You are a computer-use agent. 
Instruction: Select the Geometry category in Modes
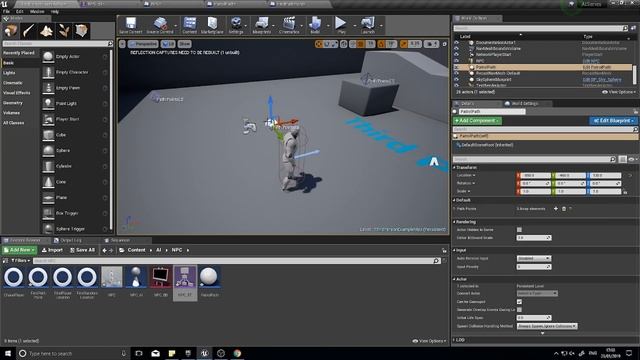tap(13, 103)
